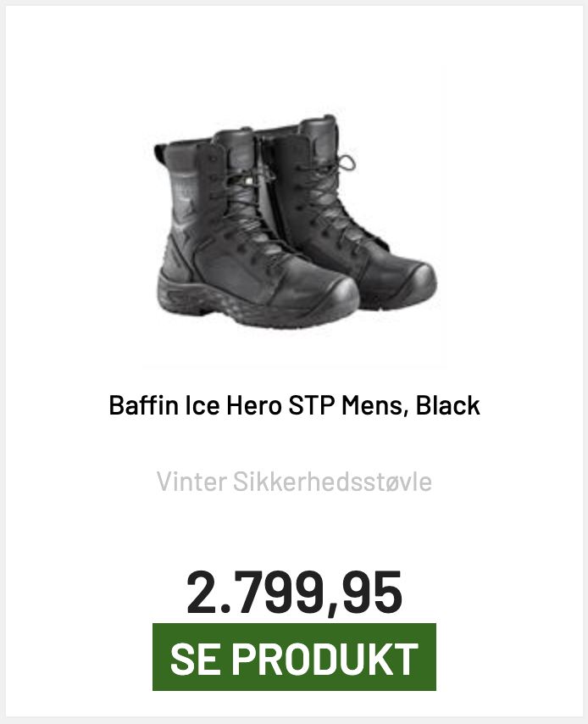Click the 2.799,95 price

[x=294, y=593]
